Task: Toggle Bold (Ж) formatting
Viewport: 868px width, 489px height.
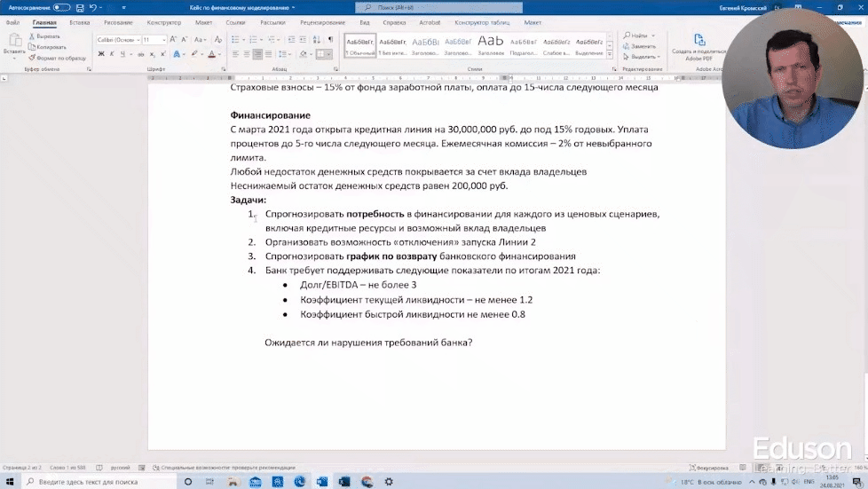Action: [x=101, y=54]
